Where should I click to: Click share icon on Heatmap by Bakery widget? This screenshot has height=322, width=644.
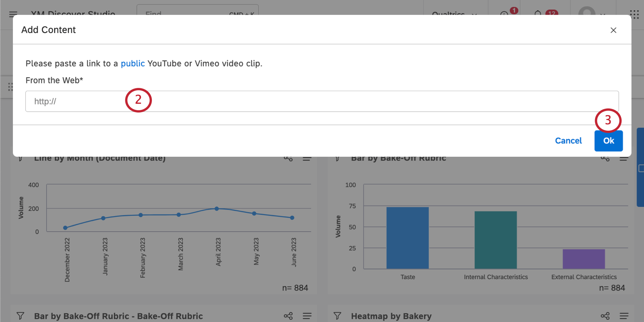tap(605, 316)
